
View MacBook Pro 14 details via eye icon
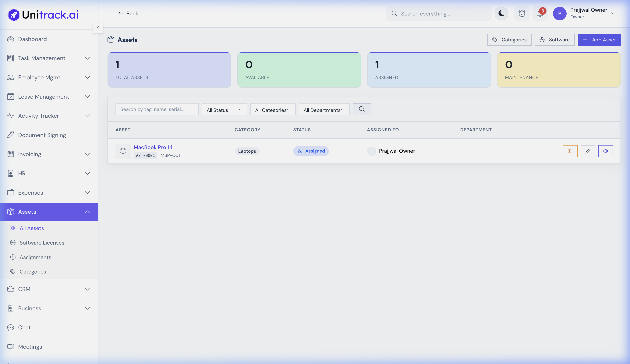tap(605, 151)
